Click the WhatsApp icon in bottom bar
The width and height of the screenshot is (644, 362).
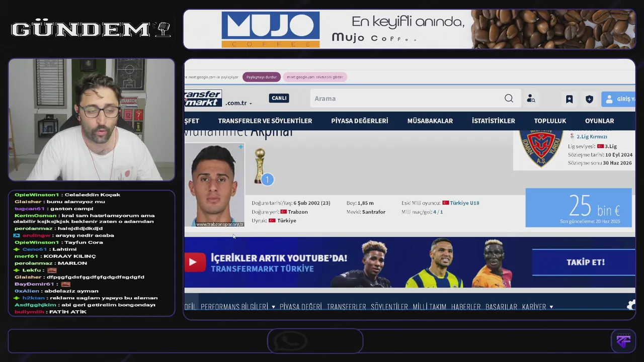click(x=290, y=341)
